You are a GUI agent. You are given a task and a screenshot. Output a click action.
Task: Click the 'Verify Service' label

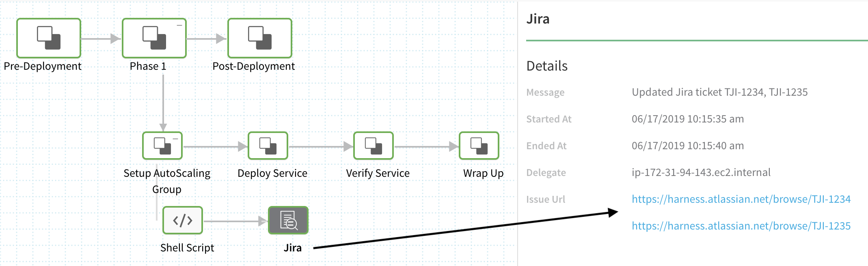click(378, 173)
